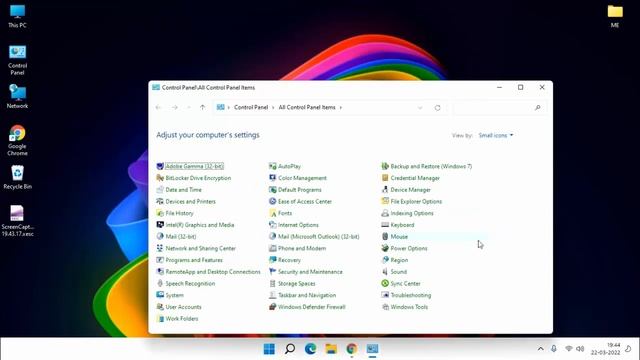
Task: Open the Sync Center icon
Action: 385,283
